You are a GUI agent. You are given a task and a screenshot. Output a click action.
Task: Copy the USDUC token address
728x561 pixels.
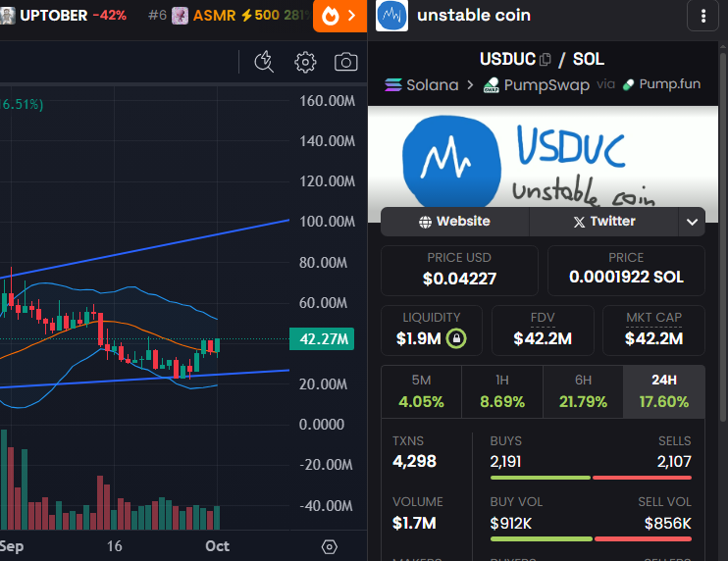tap(546, 60)
